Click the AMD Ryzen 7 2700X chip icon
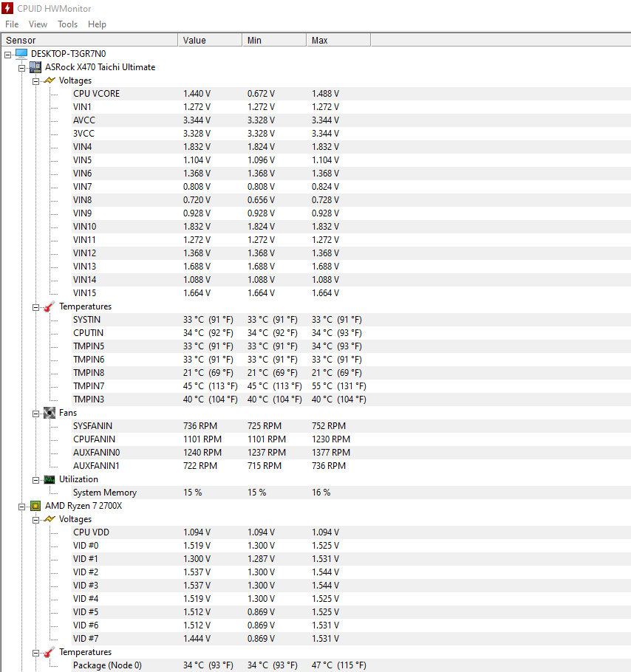 (35, 506)
